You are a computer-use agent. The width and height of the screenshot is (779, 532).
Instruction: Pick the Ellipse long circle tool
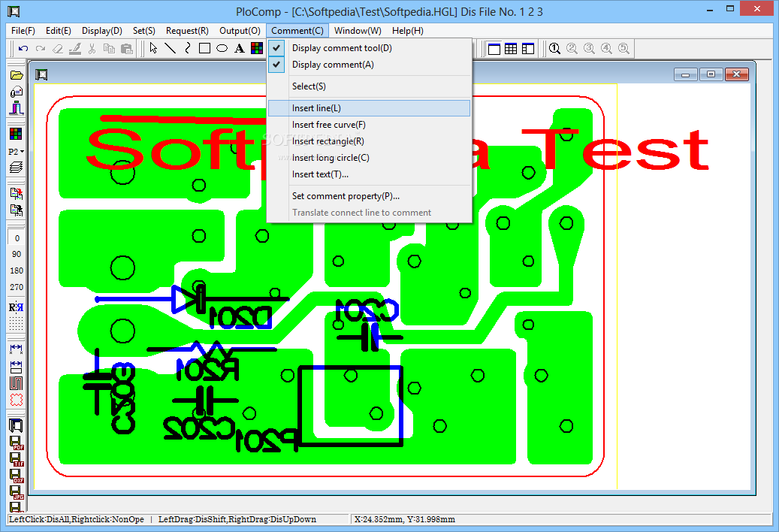222,48
